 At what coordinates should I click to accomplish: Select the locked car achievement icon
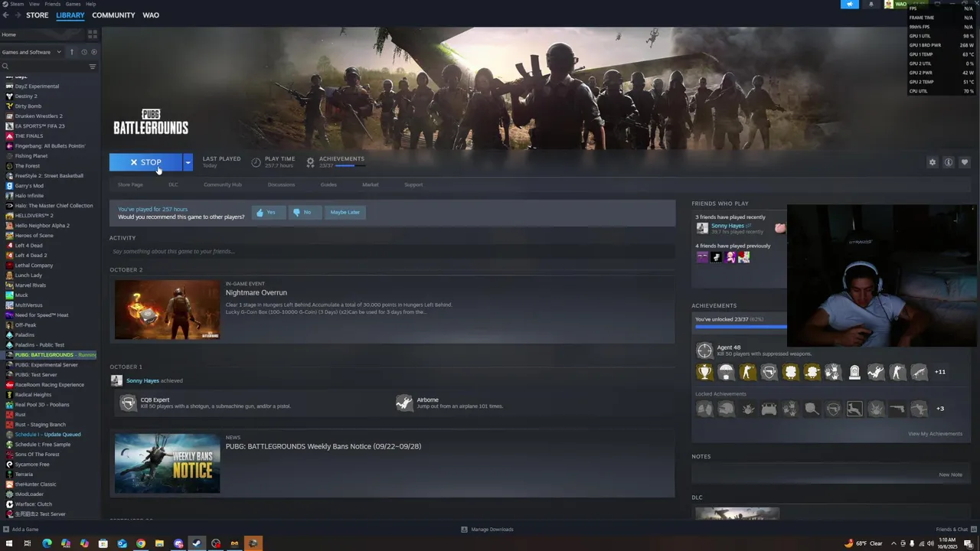pos(769,409)
